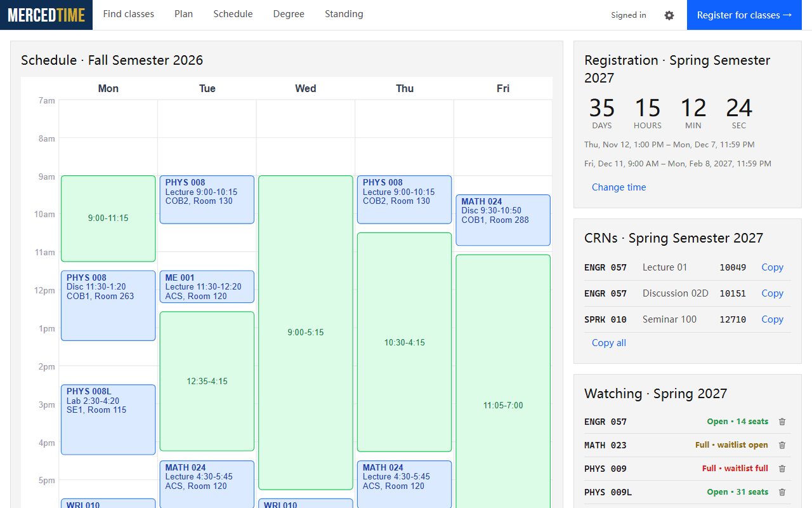Go to the Plan page

[x=184, y=14]
